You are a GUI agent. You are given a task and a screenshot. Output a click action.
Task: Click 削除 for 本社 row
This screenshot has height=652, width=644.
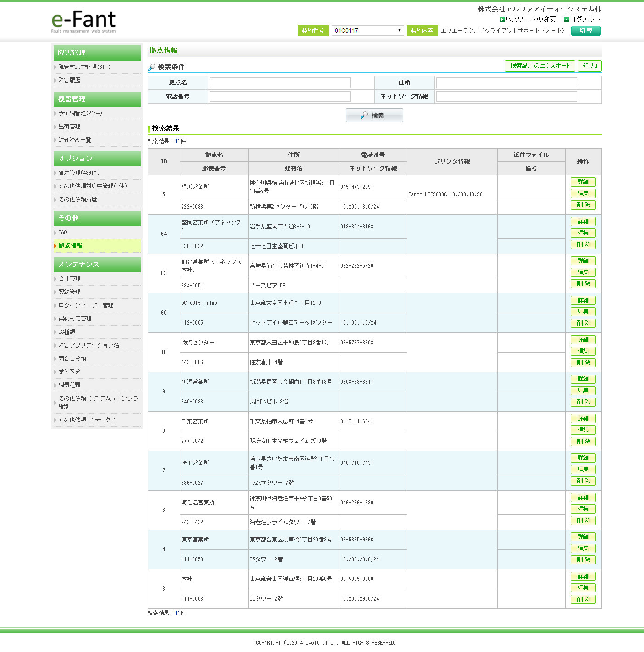pos(583,599)
